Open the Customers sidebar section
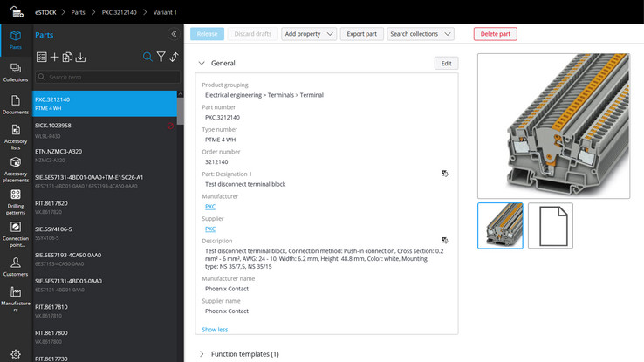Screen dimensions: 644x362 pyautogui.click(x=16, y=265)
